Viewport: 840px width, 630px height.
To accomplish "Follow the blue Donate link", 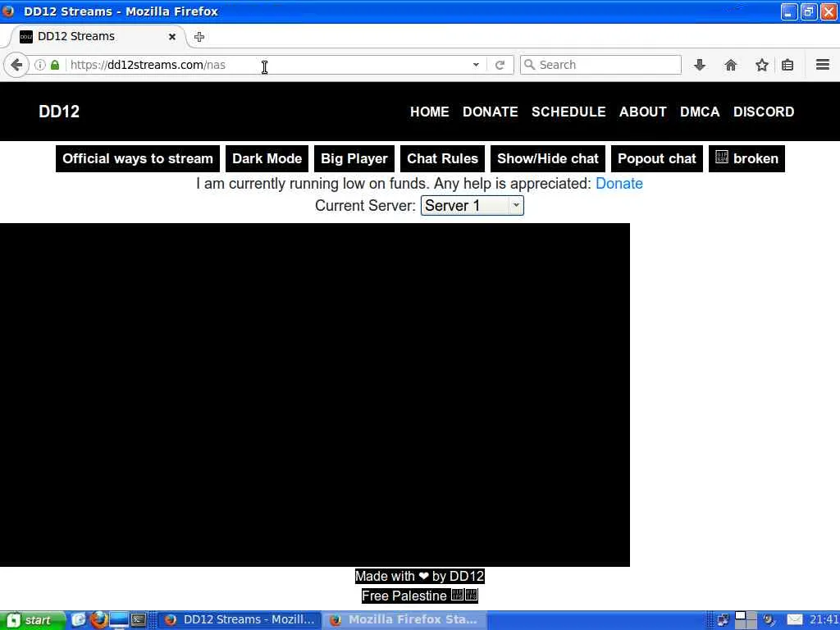I will pos(619,184).
